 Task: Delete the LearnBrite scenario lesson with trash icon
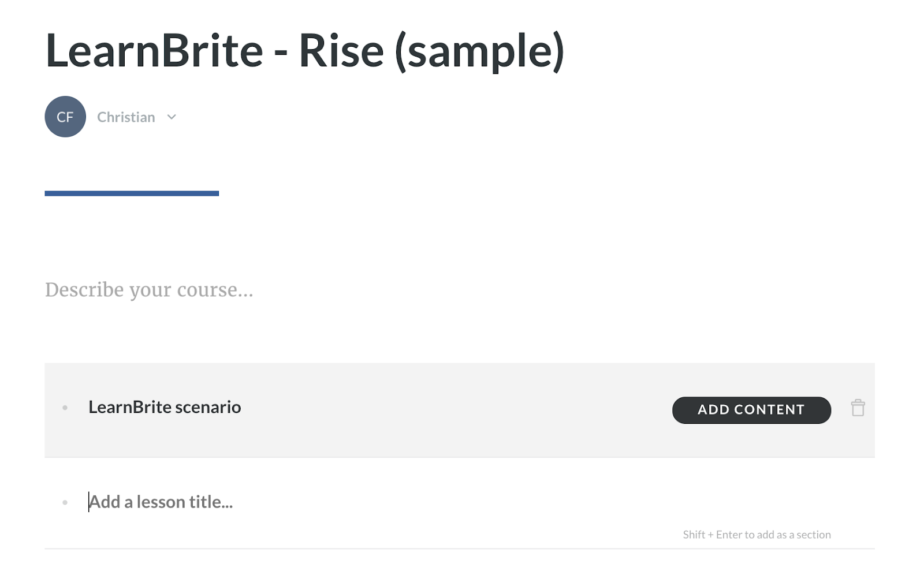click(x=858, y=408)
